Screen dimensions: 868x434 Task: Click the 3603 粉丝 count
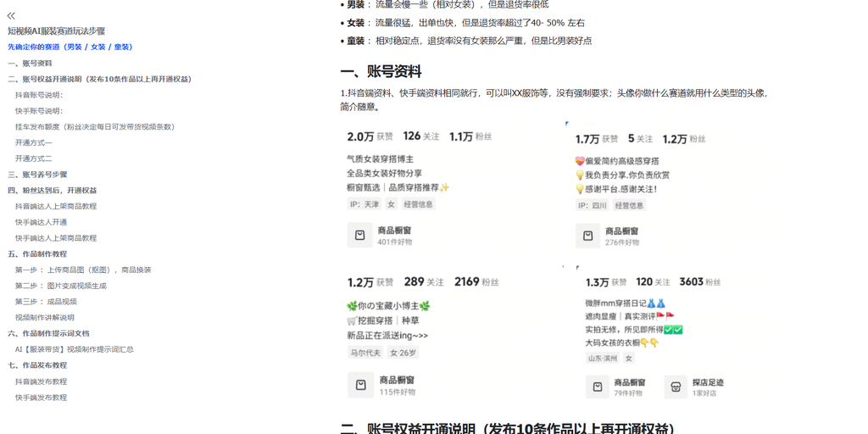(x=700, y=281)
